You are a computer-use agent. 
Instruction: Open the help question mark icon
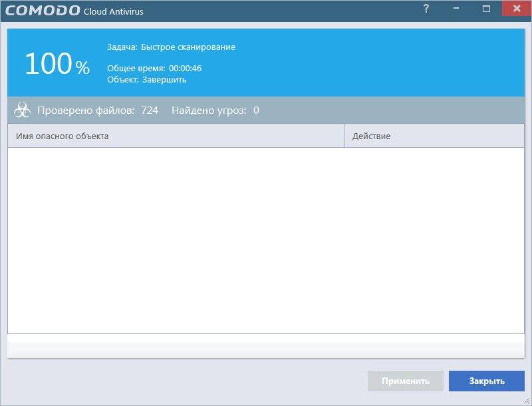(x=426, y=9)
